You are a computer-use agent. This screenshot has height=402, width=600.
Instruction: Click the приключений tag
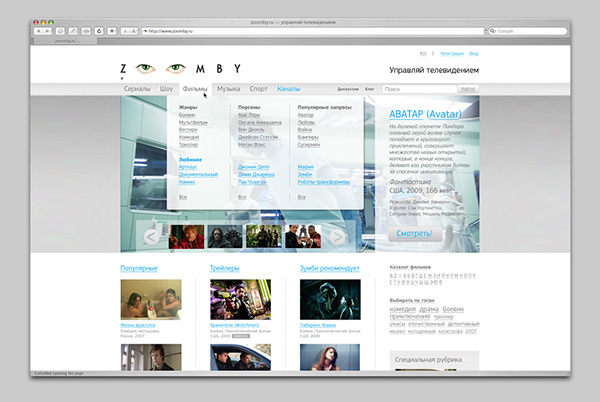coord(409,317)
